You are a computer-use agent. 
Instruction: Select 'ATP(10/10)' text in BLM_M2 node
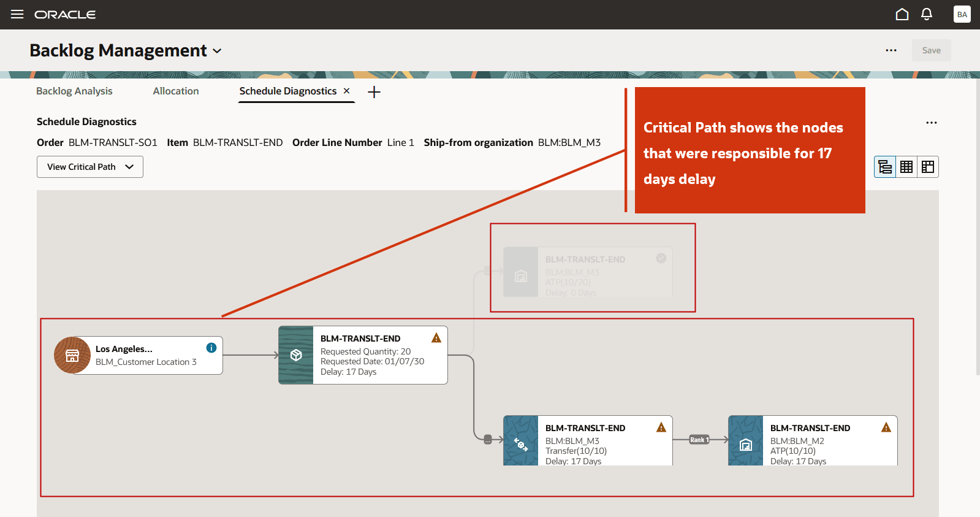click(793, 451)
